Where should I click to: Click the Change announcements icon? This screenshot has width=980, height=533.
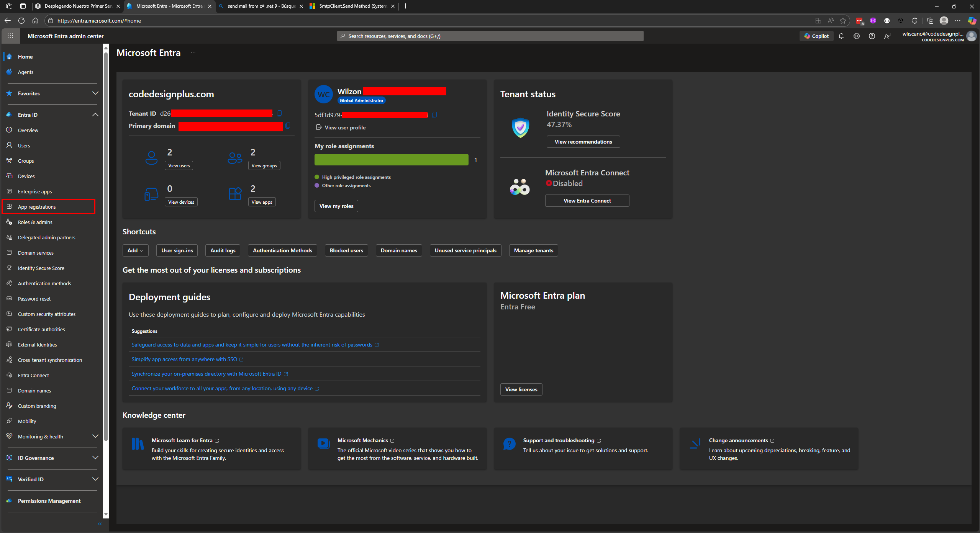pyautogui.click(x=695, y=444)
